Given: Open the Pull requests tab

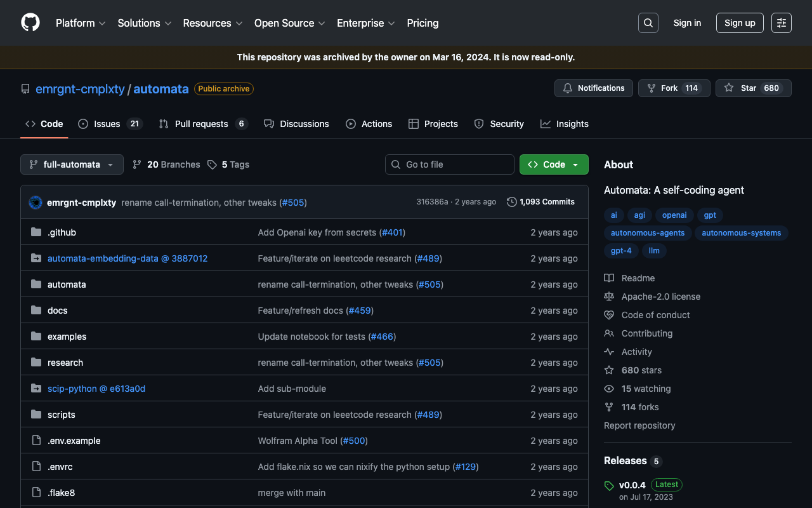Looking at the screenshot, I should click(202, 124).
